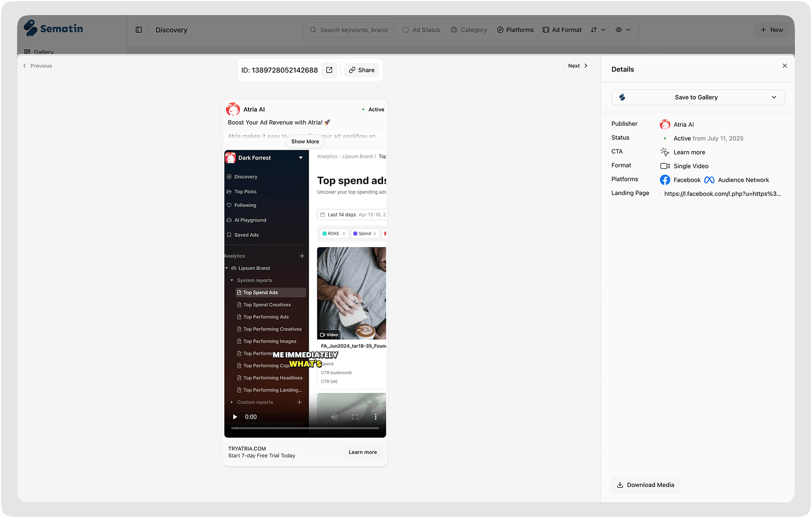This screenshot has height=518, width=812.
Task: Seek along the video progress bar
Action: [305, 428]
